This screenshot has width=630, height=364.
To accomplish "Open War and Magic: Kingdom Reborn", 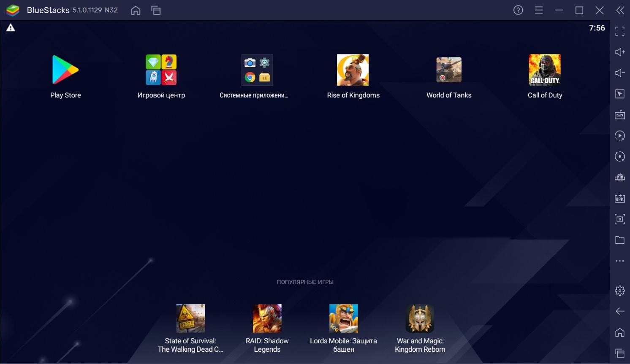I will (x=420, y=318).
